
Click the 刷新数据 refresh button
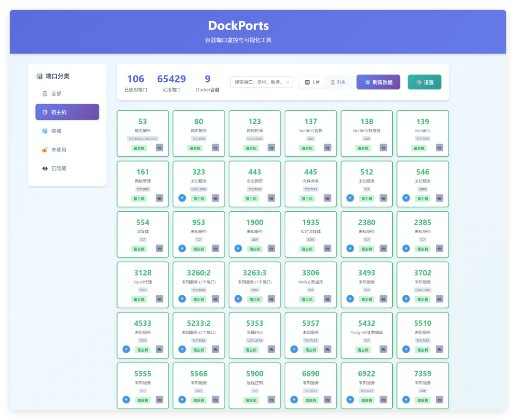(x=378, y=82)
